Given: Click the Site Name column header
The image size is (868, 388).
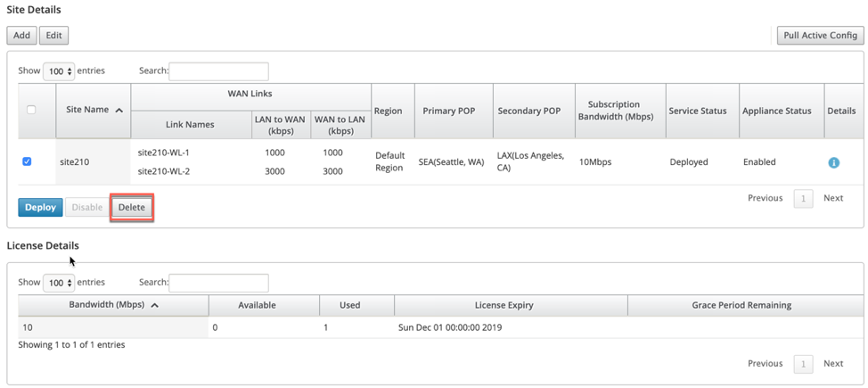Looking at the screenshot, I should 94,111.
